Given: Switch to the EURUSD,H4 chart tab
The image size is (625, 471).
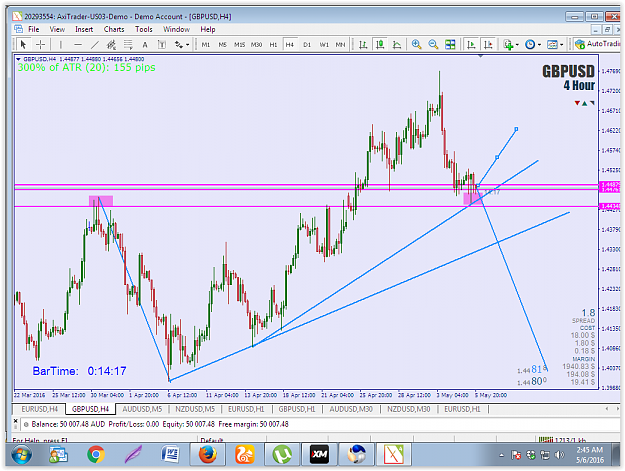Looking at the screenshot, I should (x=39, y=409).
